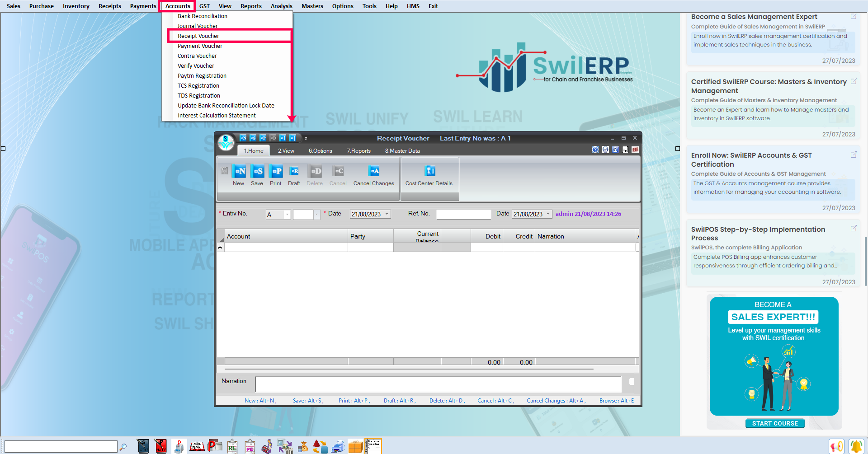The height and width of the screenshot is (454, 868).
Task: Click the bell notifications icon
Action: point(856,446)
